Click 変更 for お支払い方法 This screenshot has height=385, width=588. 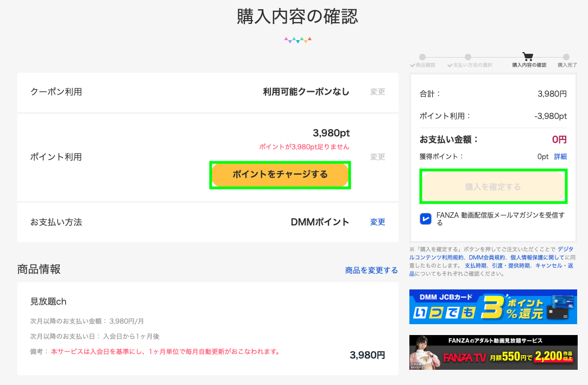click(x=377, y=222)
